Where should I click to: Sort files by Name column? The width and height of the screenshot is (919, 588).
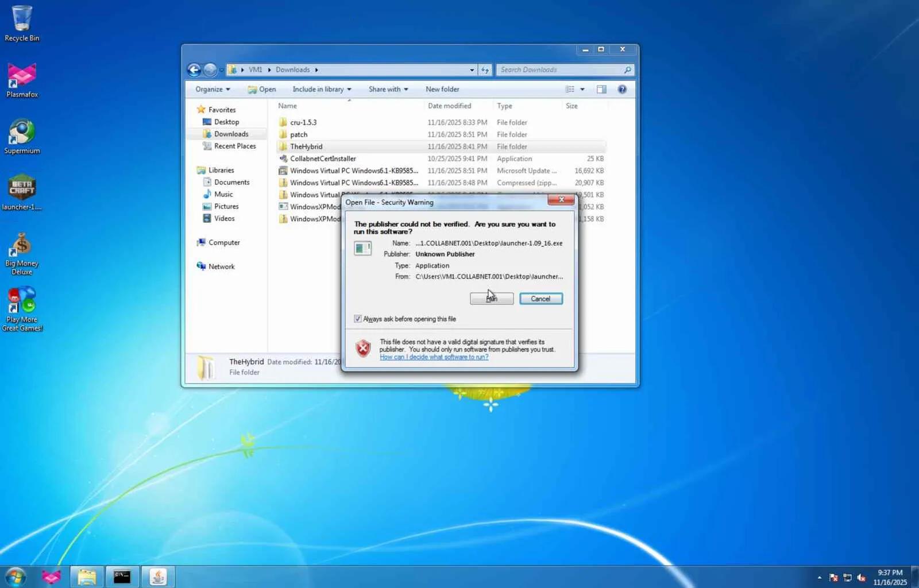click(x=349, y=106)
